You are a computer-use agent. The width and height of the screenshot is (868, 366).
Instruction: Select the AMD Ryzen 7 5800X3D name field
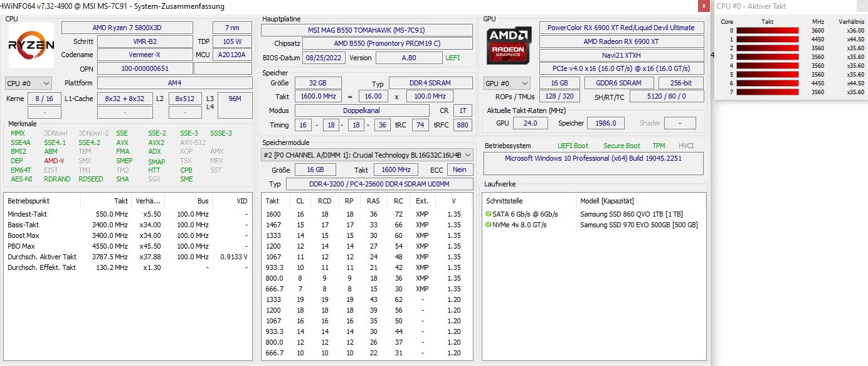pyautogui.click(x=127, y=28)
